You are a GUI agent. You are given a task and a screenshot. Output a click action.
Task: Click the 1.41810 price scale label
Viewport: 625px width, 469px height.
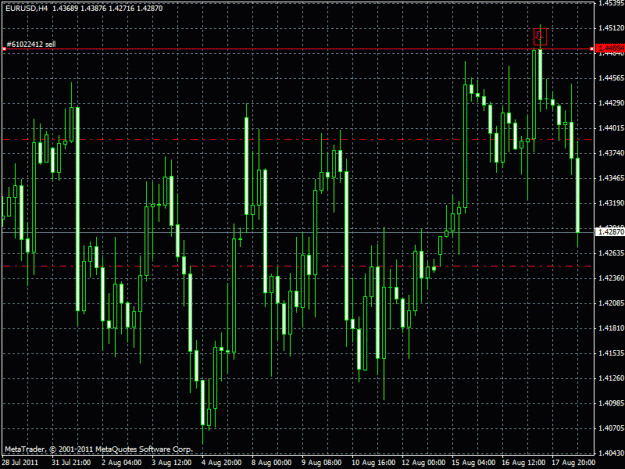point(611,328)
